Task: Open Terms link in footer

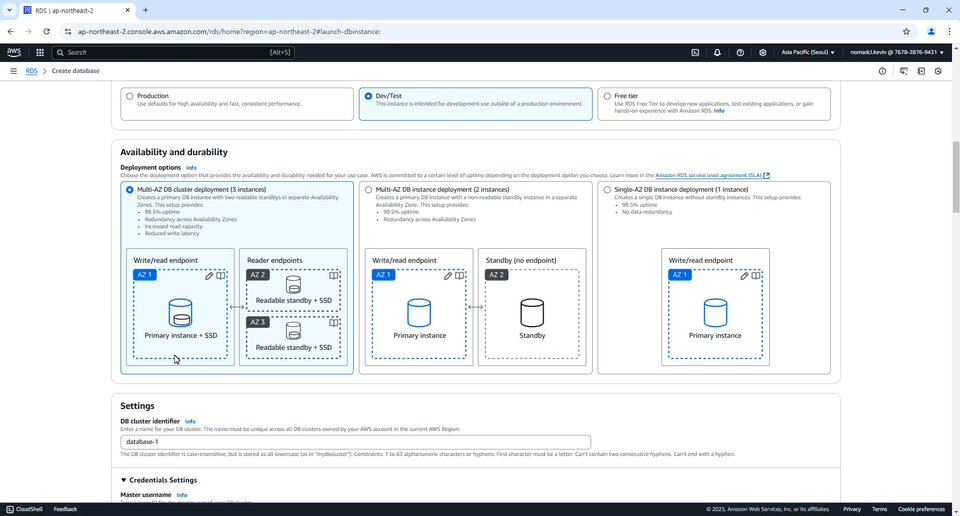Action: point(879,509)
